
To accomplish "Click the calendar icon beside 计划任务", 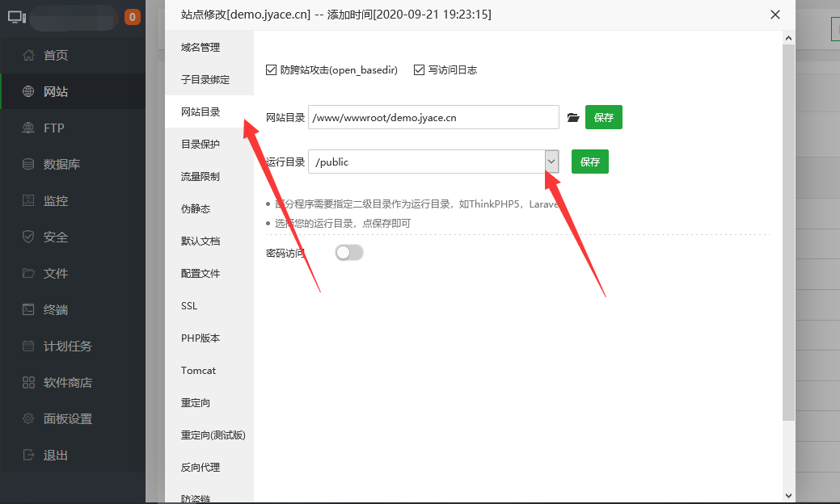I will (x=28, y=346).
